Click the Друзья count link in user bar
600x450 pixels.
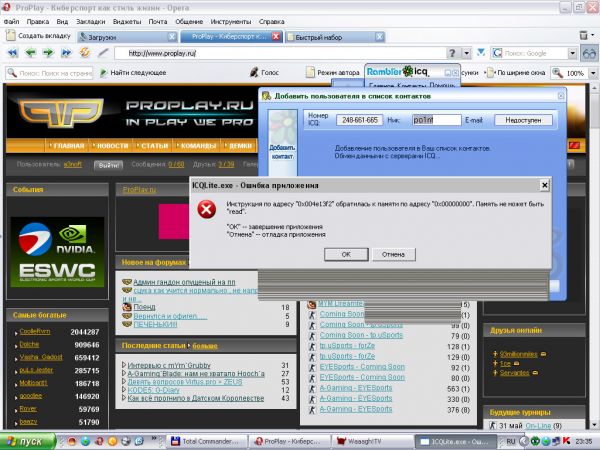click(226, 164)
